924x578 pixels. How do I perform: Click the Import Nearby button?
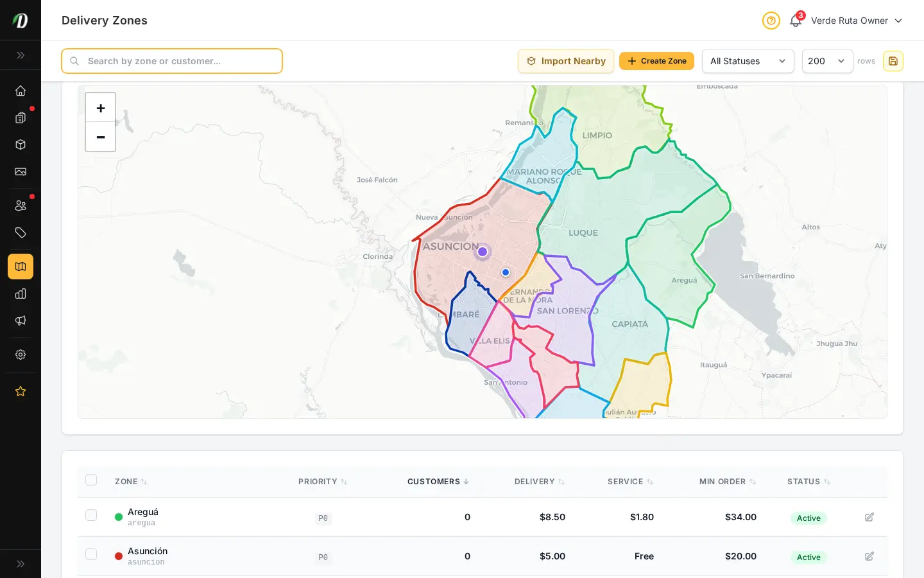point(566,61)
